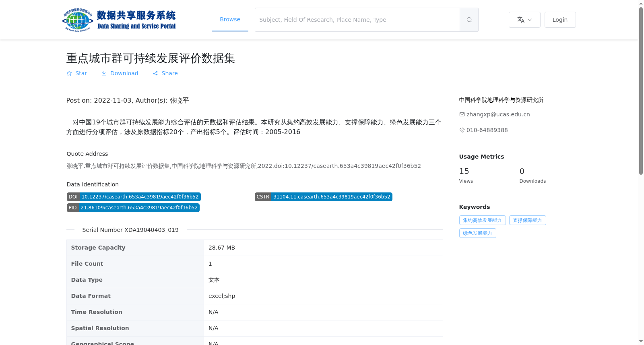Click the DOI identifier badge

[x=134, y=197]
